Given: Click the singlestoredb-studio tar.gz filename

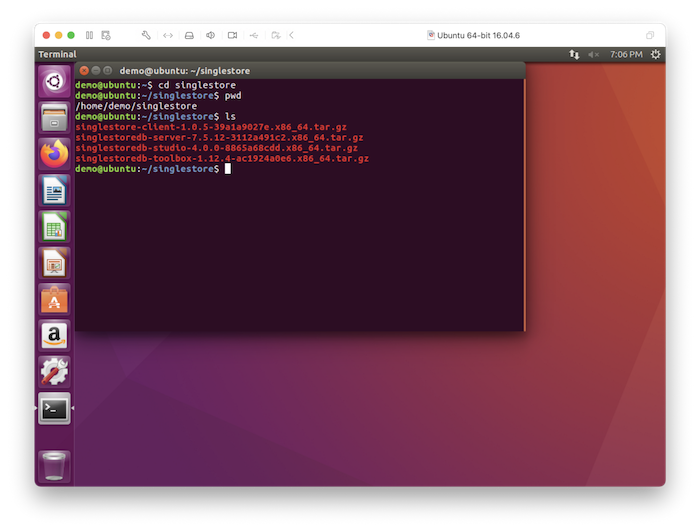Looking at the screenshot, I should click(x=217, y=148).
